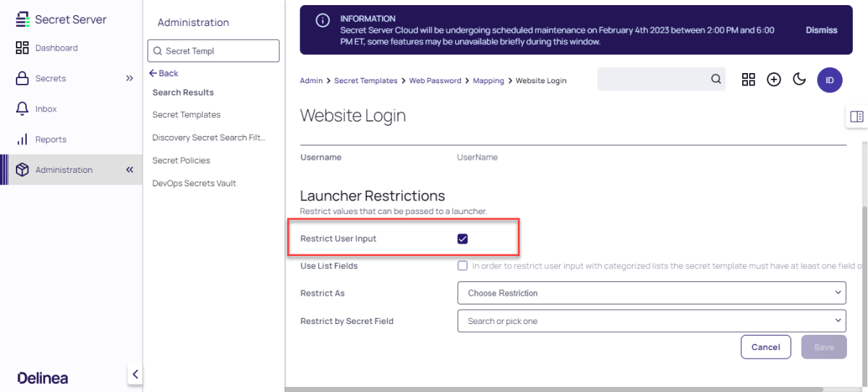
Task: Open the side panel layout icon
Action: (856, 116)
